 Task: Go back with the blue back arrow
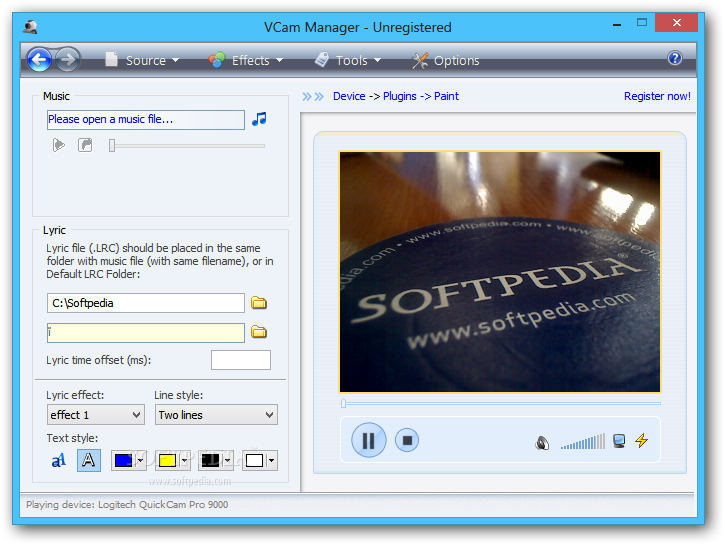pyautogui.click(x=39, y=60)
